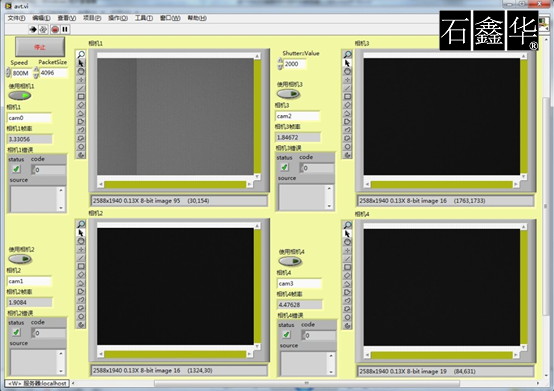Select the line tool in camera 3 palette

coord(347,88)
